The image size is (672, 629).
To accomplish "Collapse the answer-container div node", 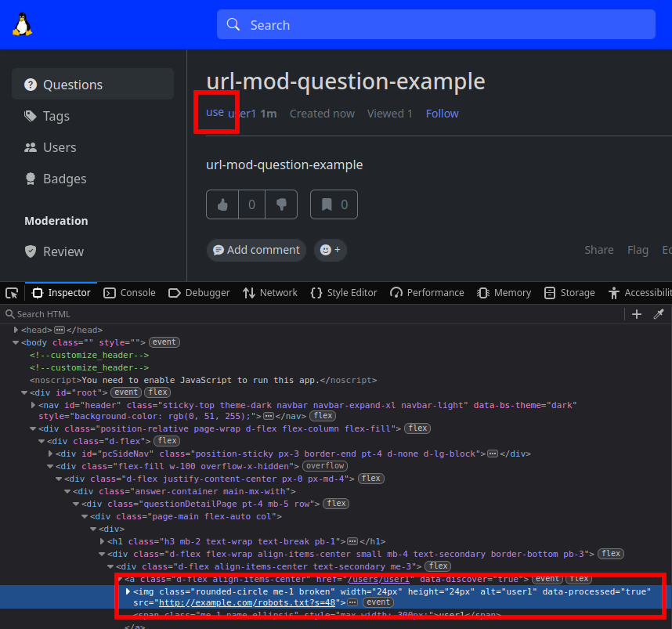I will [67, 491].
